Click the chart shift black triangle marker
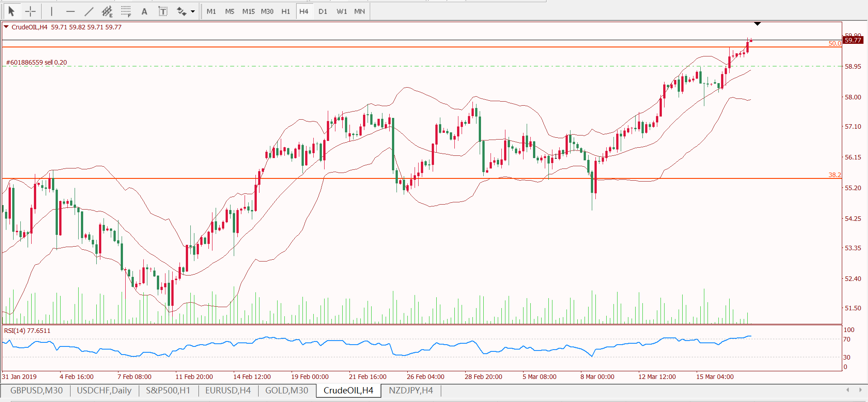Image resolution: width=868 pixels, height=402 pixels. [x=757, y=23]
